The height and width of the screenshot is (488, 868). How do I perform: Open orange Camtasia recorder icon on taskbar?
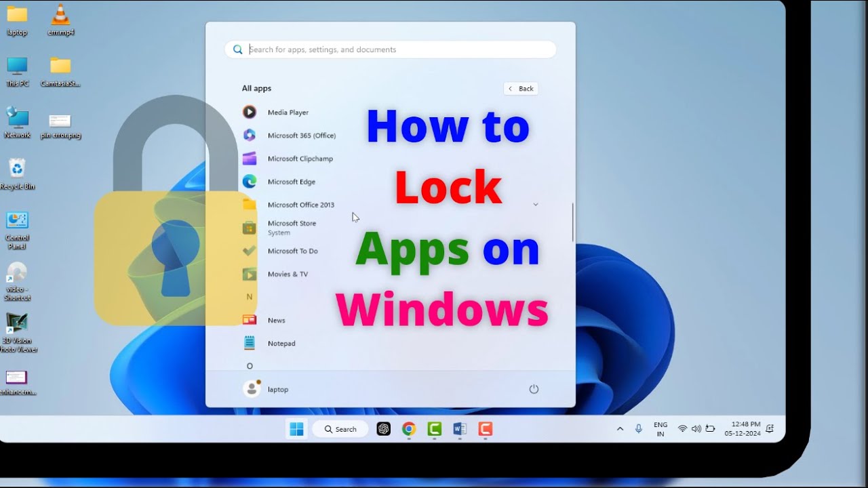tap(485, 429)
